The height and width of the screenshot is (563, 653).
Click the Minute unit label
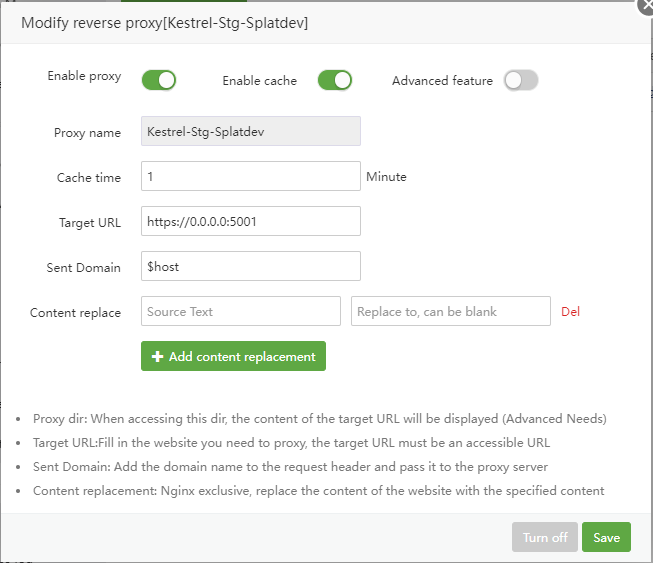(x=386, y=177)
